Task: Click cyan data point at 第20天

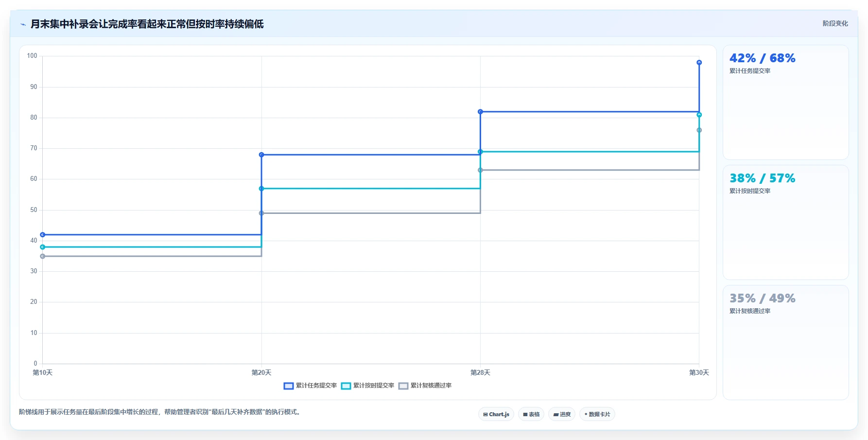Action: (261, 189)
